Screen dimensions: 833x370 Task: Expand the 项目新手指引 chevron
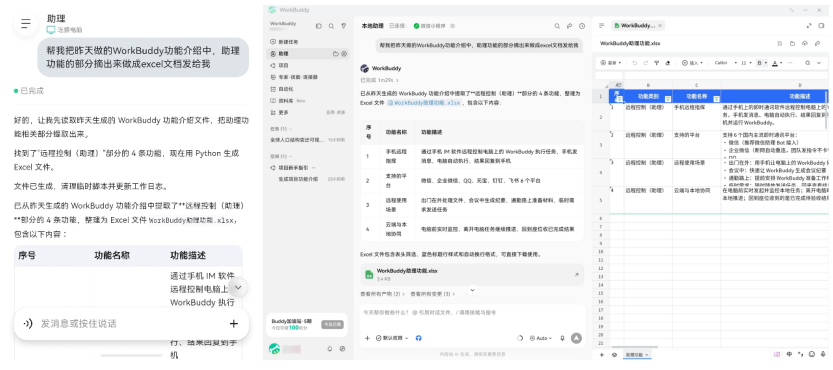pyautogui.click(x=314, y=167)
